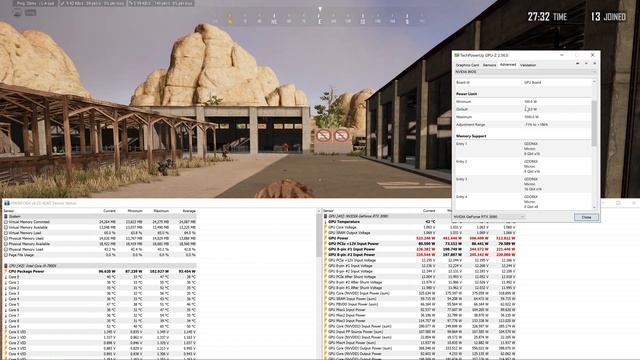Viewport: 640px width, 360px height.
Task: Click the Virtual Memory Committed clock icon
Action: coord(6,222)
